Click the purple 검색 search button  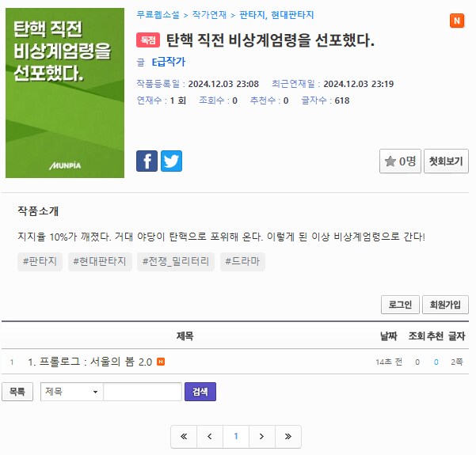click(200, 392)
